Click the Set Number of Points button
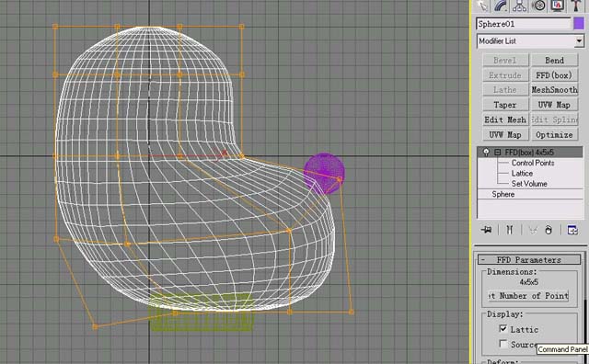 click(528, 296)
